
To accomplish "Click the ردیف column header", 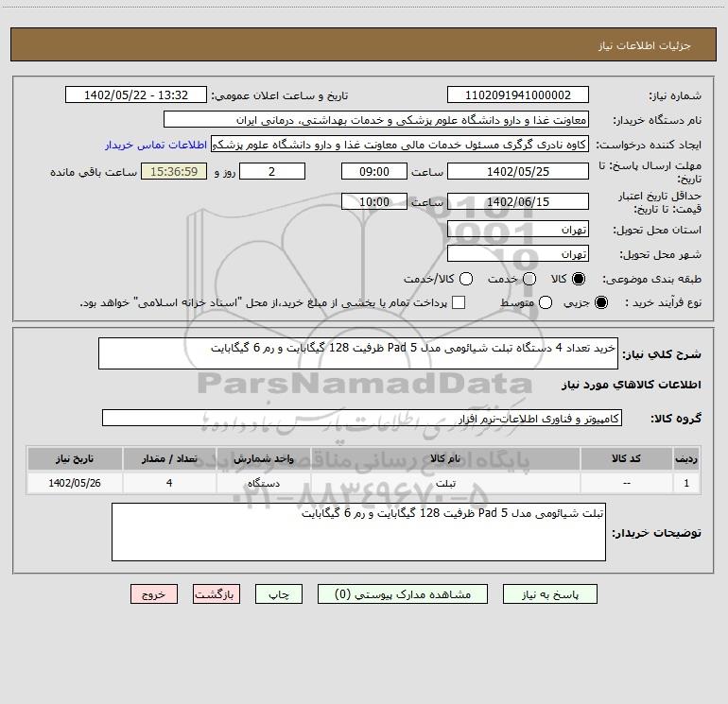I will (686, 458).
